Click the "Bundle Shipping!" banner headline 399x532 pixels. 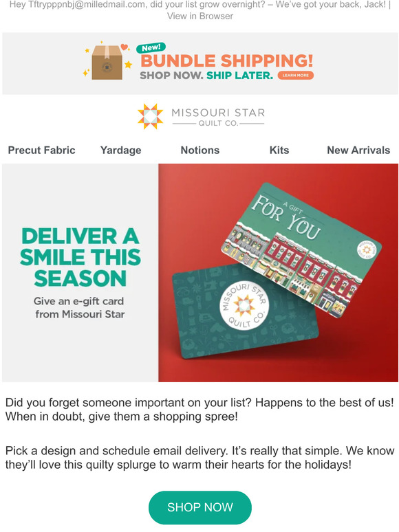(226, 61)
